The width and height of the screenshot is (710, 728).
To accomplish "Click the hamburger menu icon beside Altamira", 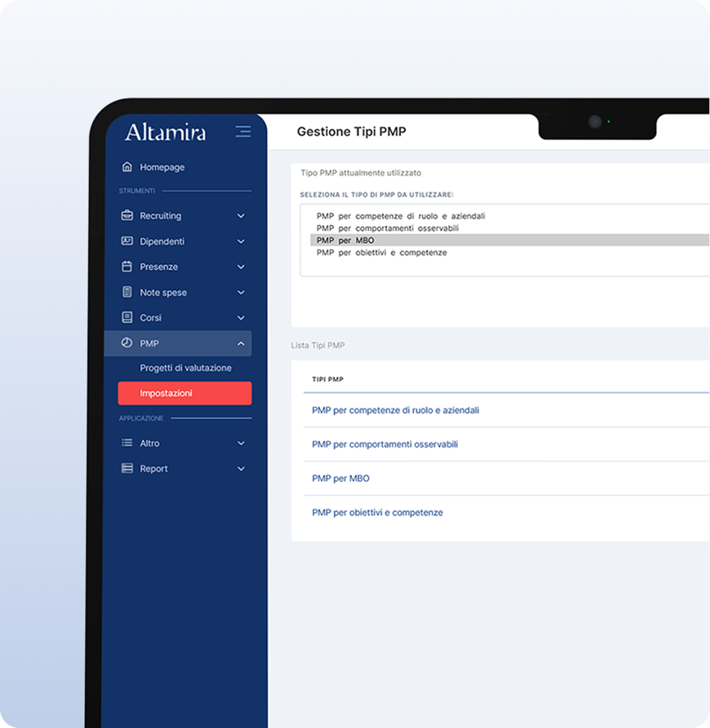I will click(243, 132).
